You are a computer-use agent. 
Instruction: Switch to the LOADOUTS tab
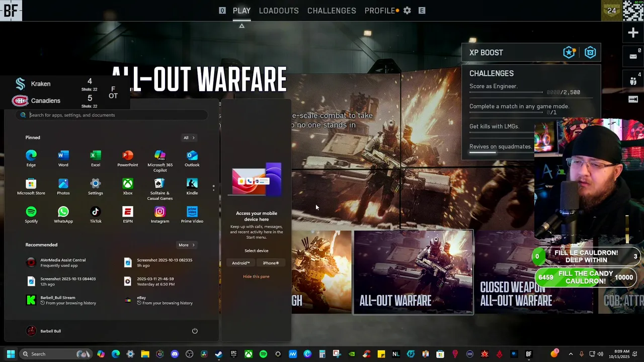(279, 11)
